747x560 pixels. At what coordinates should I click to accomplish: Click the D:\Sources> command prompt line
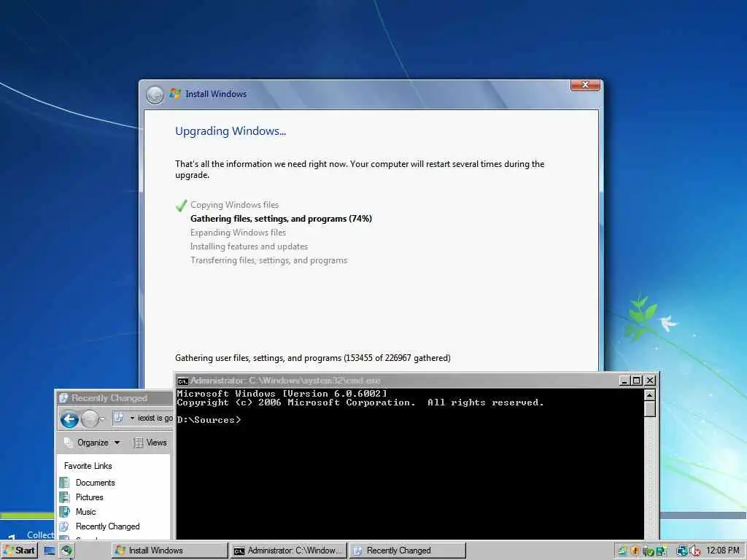point(209,420)
